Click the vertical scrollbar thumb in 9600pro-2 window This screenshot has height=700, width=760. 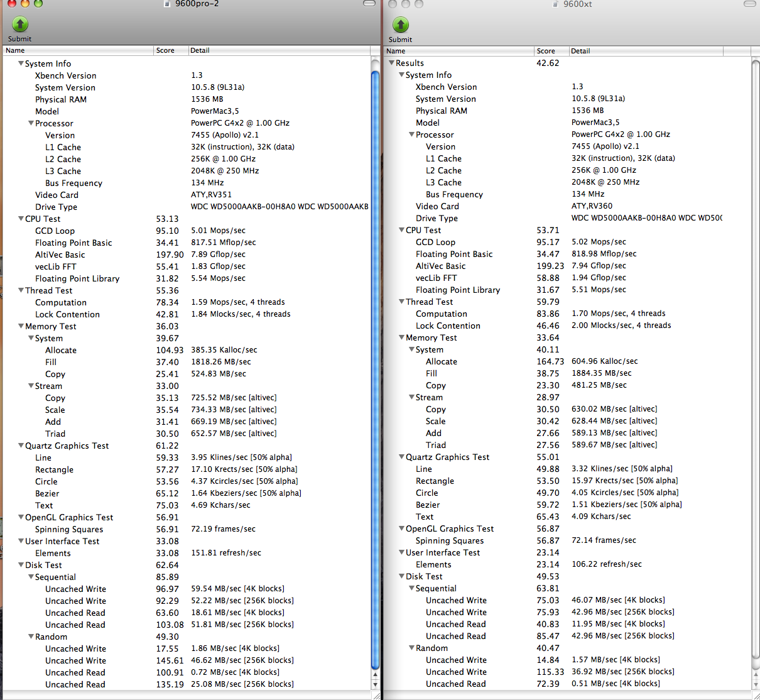(x=375, y=369)
